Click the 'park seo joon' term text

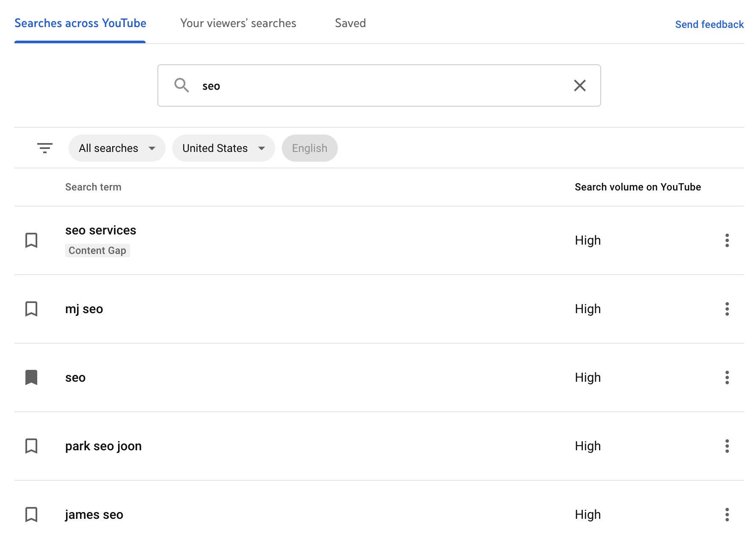tap(103, 446)
